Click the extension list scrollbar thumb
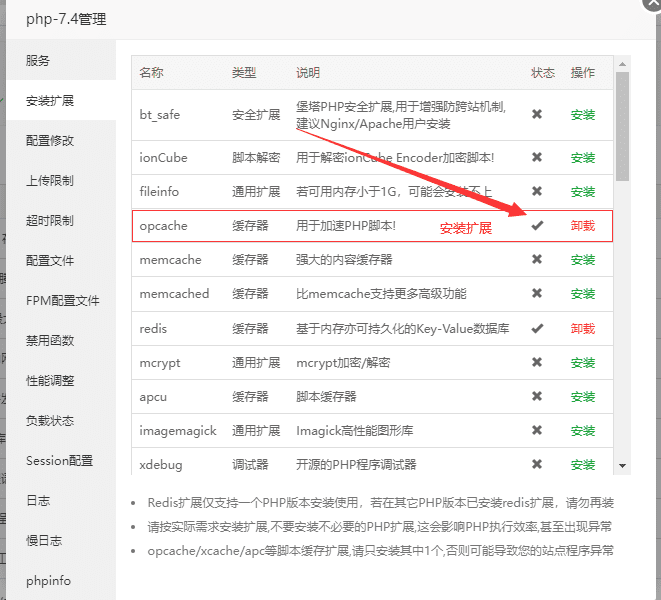Image resolution: width=661 pixels, height=600 pixels. 622,126
